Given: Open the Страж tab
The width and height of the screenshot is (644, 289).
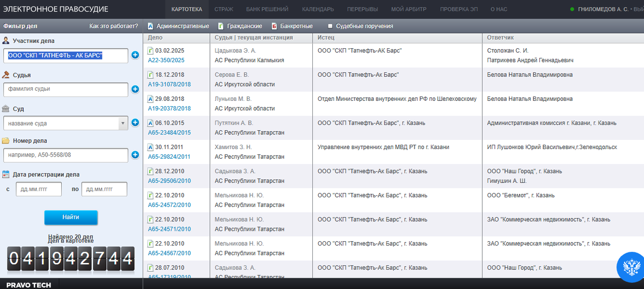Looking at the screenshot, I should 224,9.
